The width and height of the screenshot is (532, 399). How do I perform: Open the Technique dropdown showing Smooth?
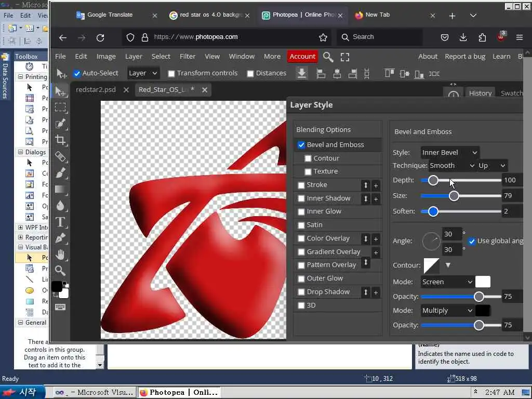[x=451, y=166]
